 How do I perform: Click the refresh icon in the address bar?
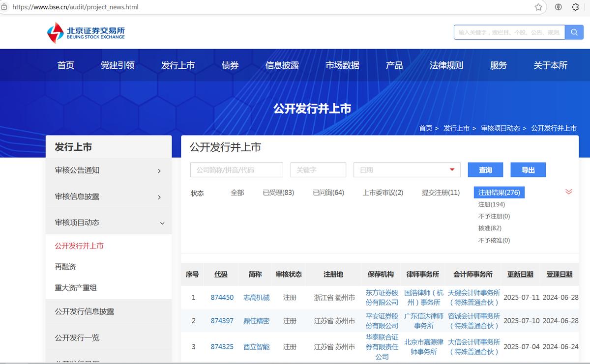point(574,7)
